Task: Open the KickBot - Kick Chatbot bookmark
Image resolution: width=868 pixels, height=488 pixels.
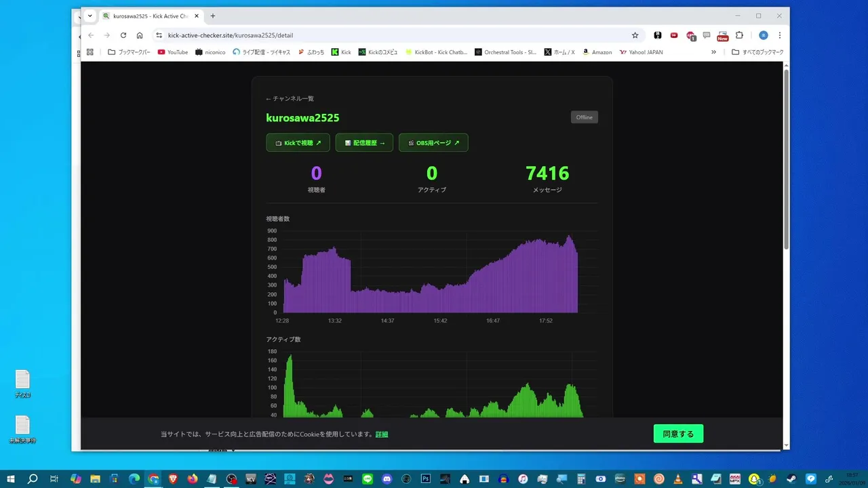Action: coord(437,52)
